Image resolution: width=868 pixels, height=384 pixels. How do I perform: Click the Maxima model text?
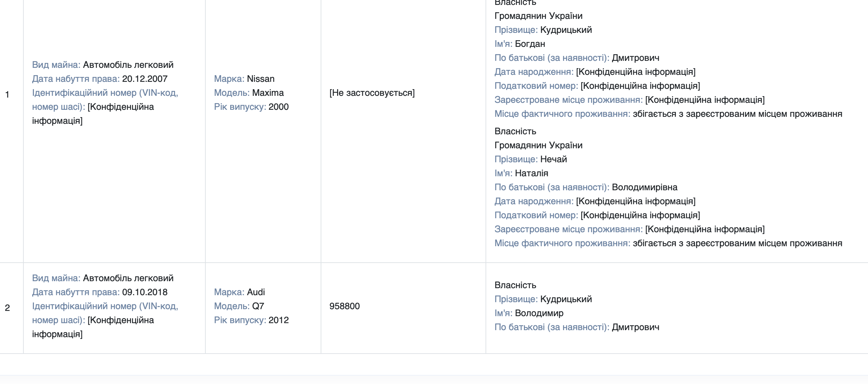[x=268, y=93]
